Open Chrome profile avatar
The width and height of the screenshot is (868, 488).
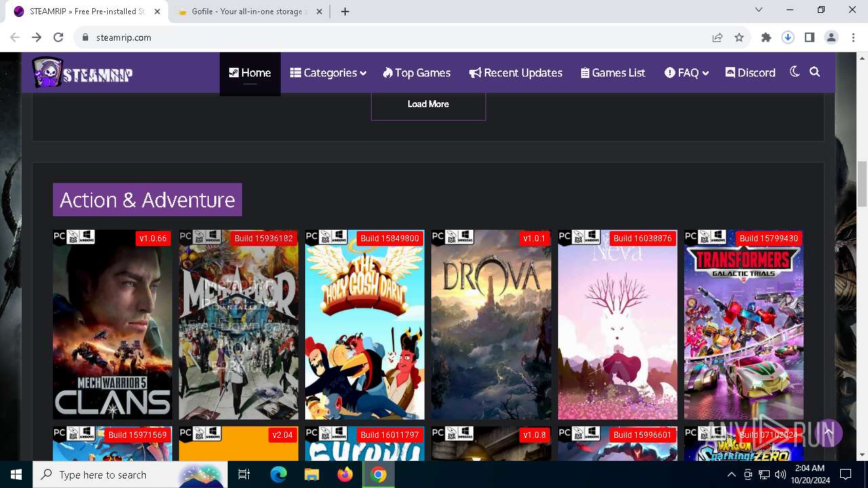point(831,37)
